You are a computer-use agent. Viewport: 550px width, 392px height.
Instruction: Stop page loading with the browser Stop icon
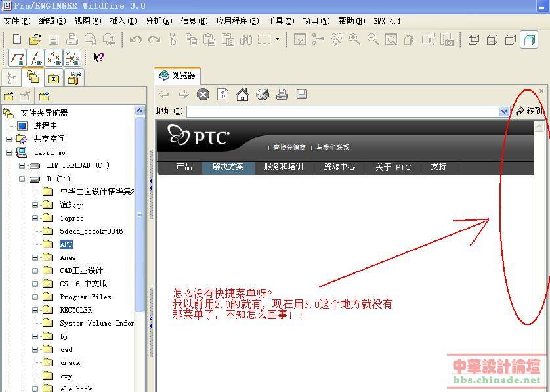(x=203, y=94)
